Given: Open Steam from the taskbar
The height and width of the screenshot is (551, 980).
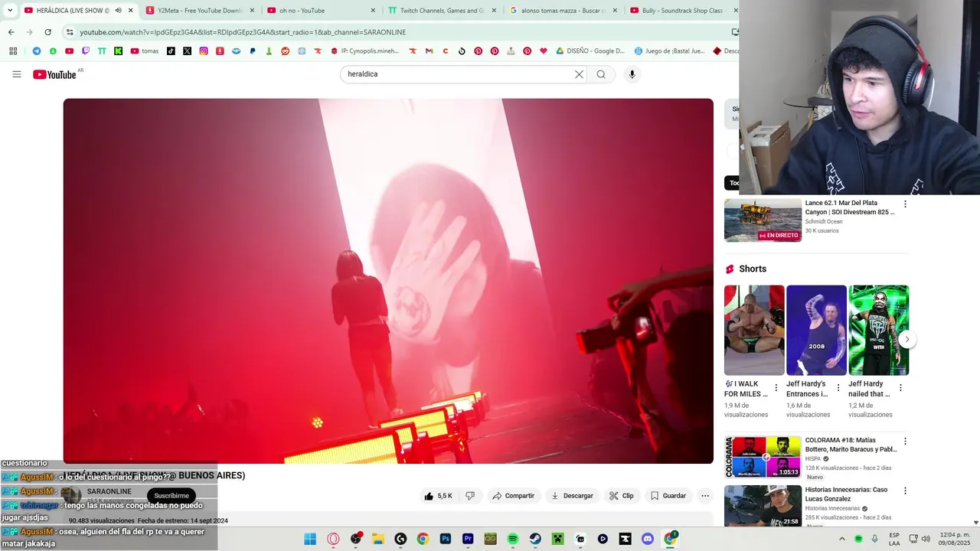Looking at the screenshot, I should click(535, 539).
